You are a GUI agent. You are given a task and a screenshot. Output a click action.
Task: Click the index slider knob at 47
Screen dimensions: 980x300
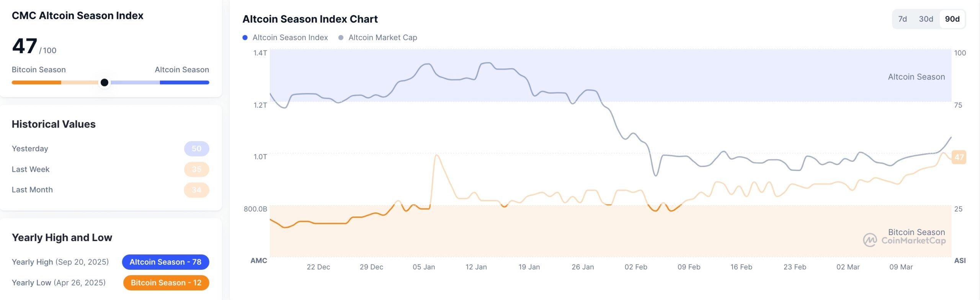coord(104,82)
